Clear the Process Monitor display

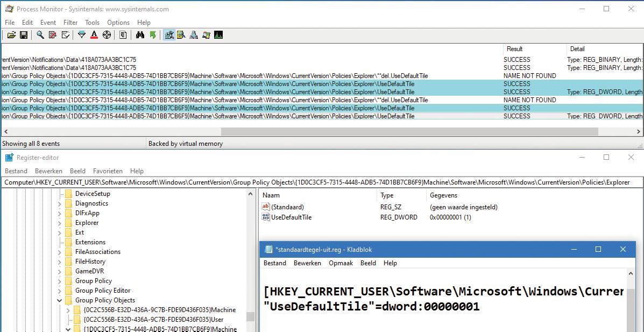tap(65, 36)
